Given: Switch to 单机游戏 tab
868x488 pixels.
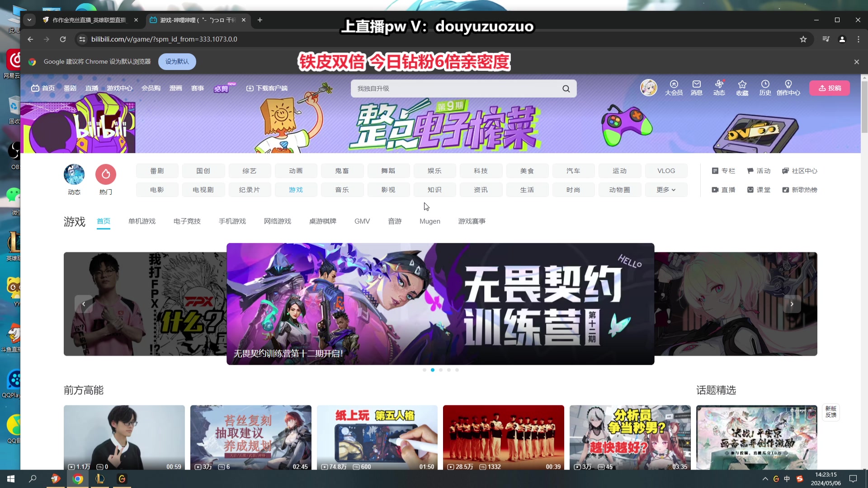Looking at the screenshot, I should pyautogui.click(x=142, y=221).
